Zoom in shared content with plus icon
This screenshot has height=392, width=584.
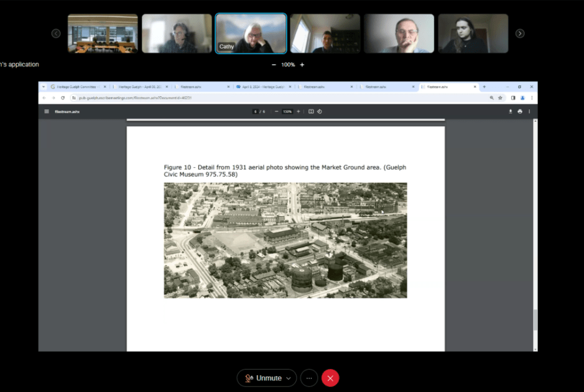[302, 65]
